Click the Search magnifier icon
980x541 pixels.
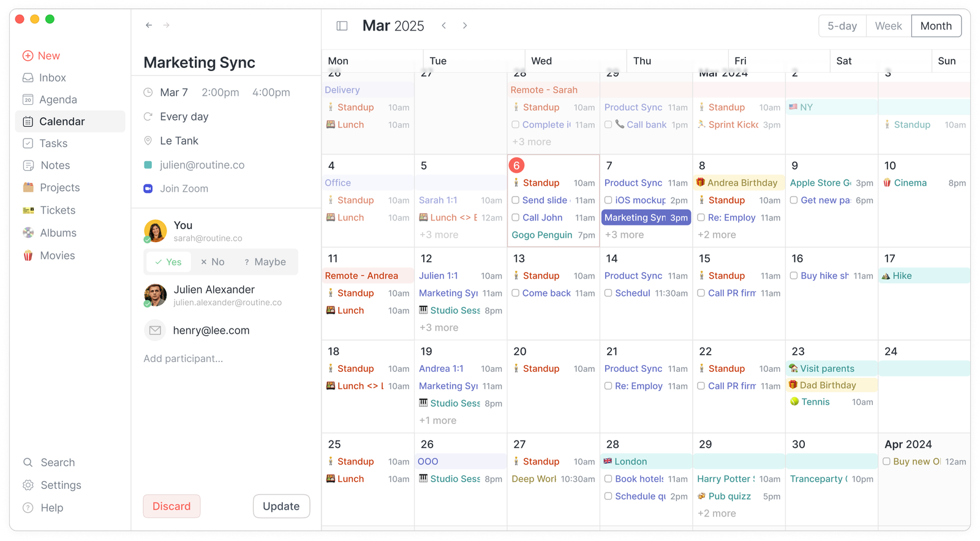pyautogui.click(x=28, y=463)
